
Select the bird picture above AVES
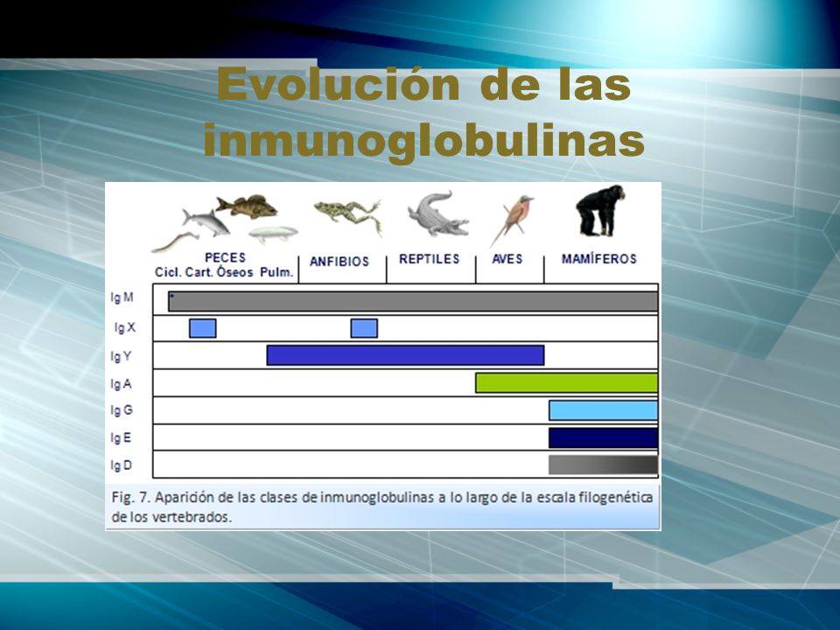511,220
